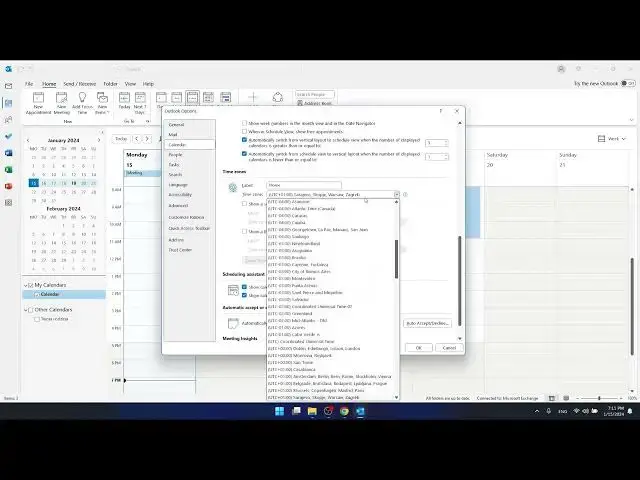Show hidden system tray icons chevron
Image resolution: width=640 pixels, height=480 pixels.
pyautogui.click(x=537, y=411)
